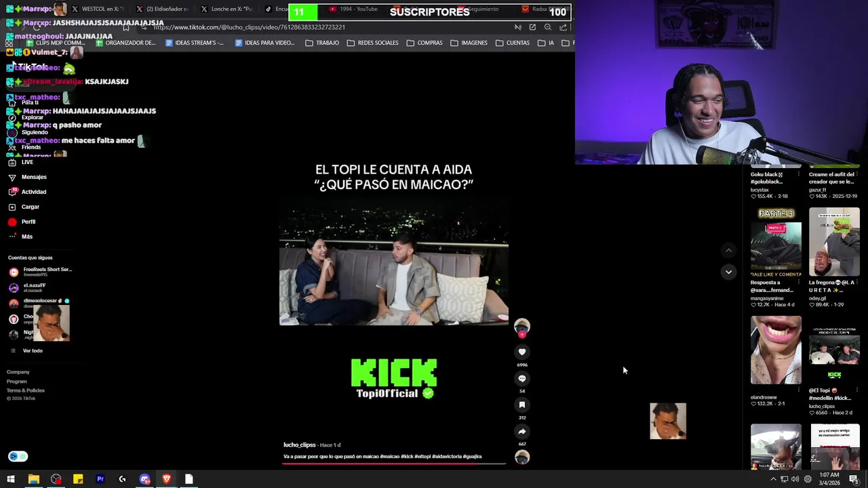Switch to Lonche en X browser tab
This screenshot has width=868, height=488.
click(x=226, y=9)
